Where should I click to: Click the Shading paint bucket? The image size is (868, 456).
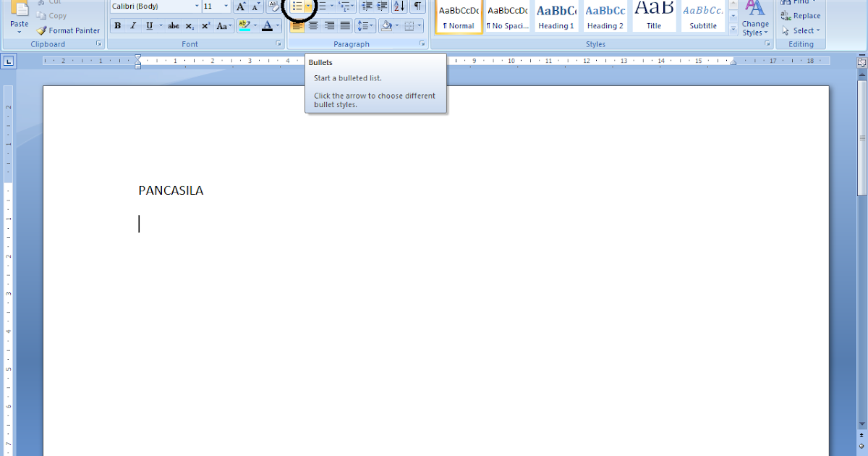point(387,26)
